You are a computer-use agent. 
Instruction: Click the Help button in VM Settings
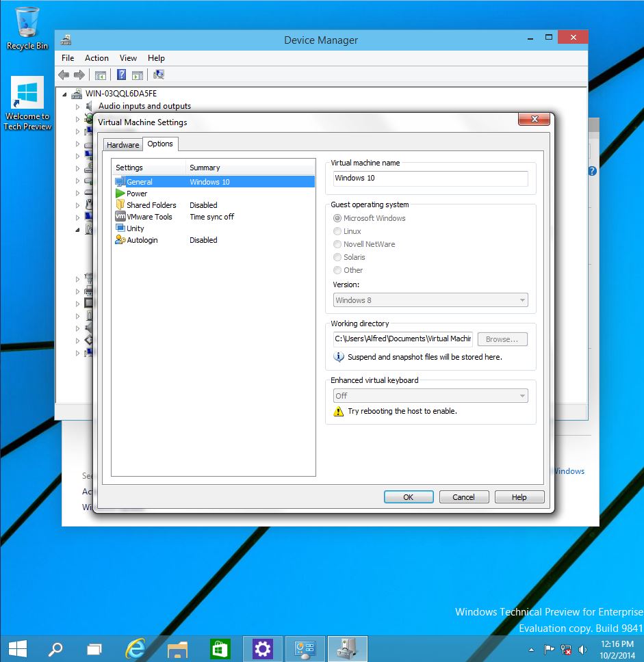519,497
